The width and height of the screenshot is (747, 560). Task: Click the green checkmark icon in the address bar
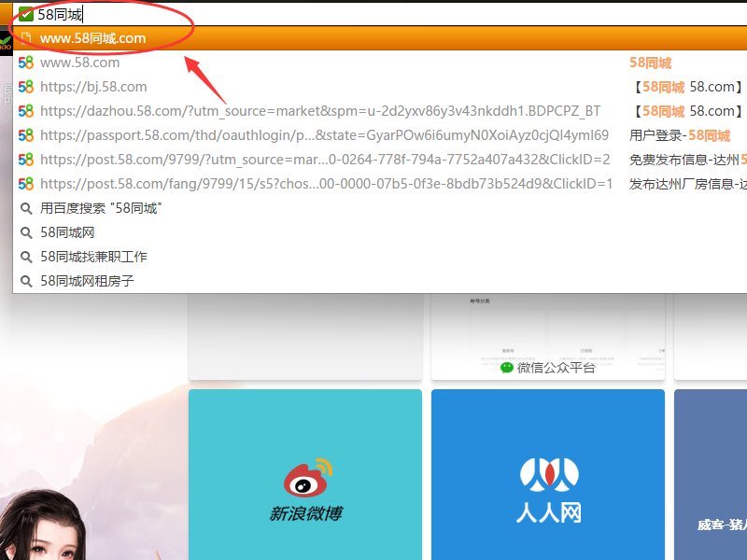pyautogui.click(x=24, y=13)
